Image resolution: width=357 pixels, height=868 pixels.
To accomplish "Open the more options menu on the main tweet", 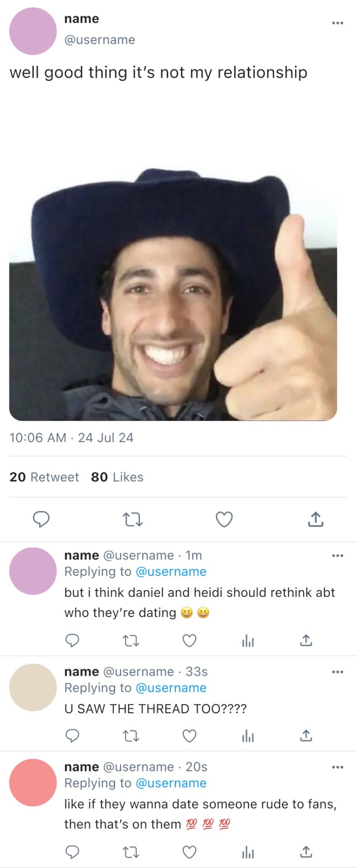I will tap(338, 23).
